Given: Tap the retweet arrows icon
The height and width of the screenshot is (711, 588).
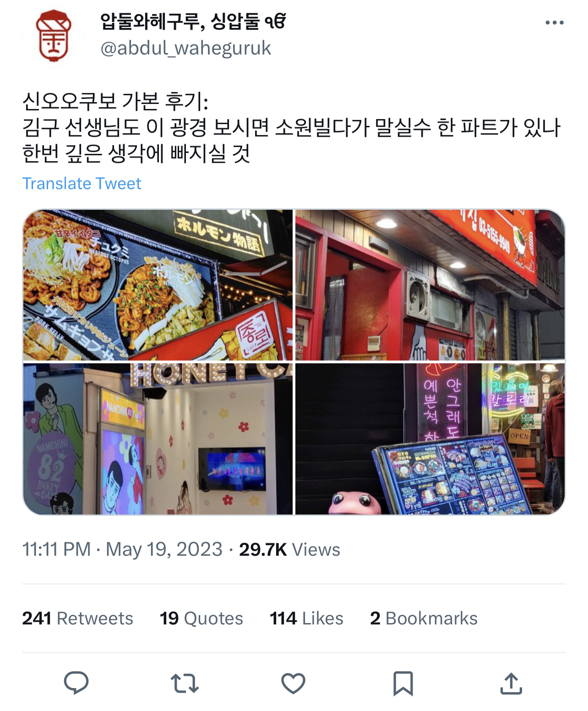Looking at the screenshot, I should (x=185, y=683).
